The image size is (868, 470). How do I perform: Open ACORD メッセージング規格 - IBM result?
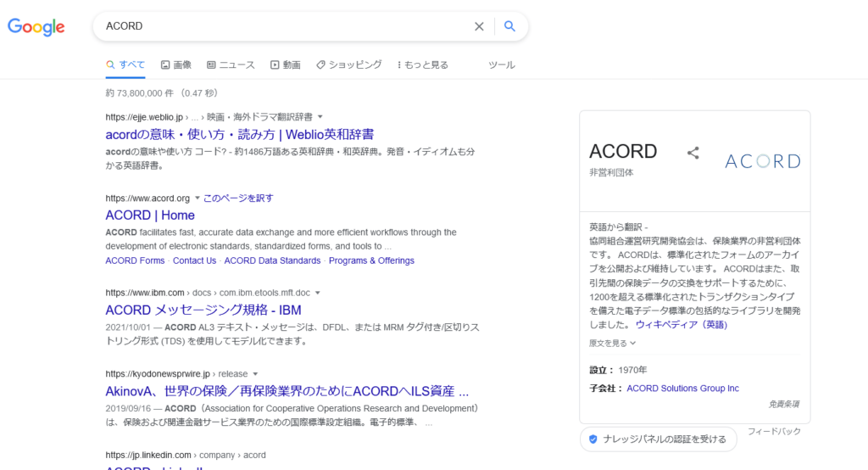[x=203, y=310]
